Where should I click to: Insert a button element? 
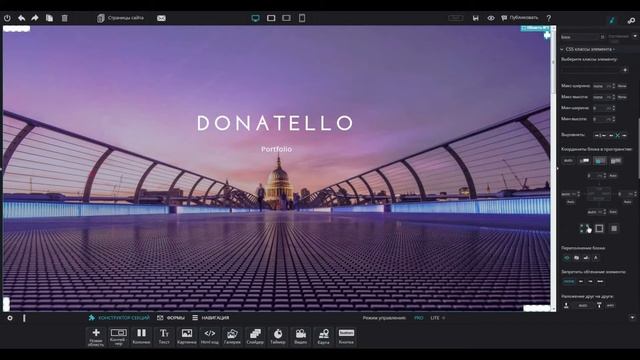click(346, 337)
